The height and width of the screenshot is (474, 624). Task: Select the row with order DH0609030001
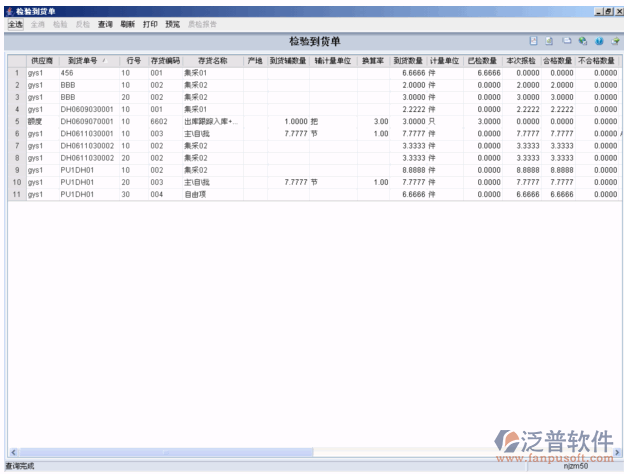[87, 109]
